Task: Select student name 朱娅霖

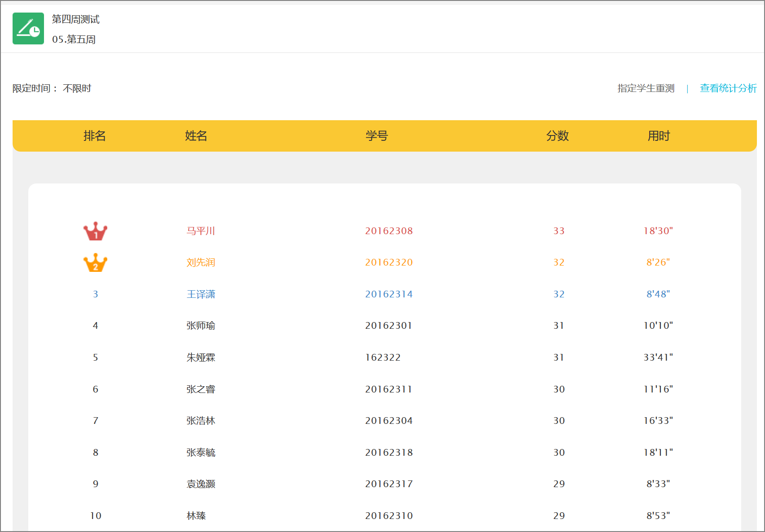Action: point(201,358)
